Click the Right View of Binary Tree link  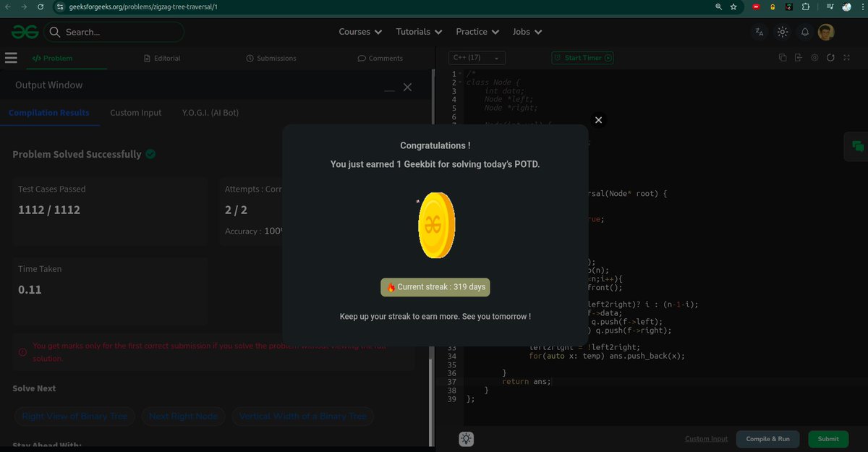(x=75, y=416)
